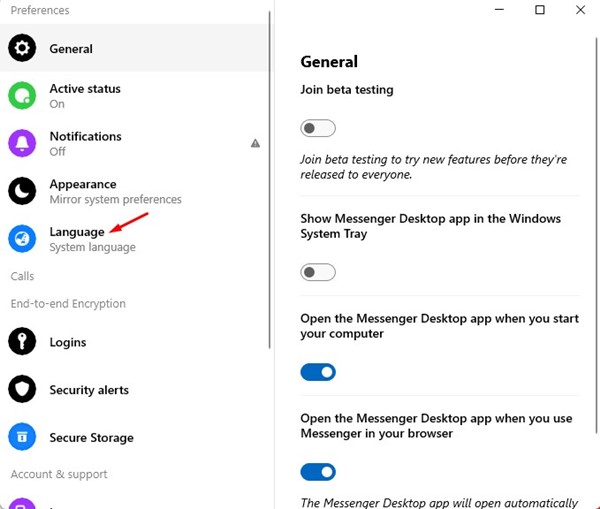Viewport: 600px width, 509px height.
Task: Click the purple Notifications bell icon
Action: 22,143
